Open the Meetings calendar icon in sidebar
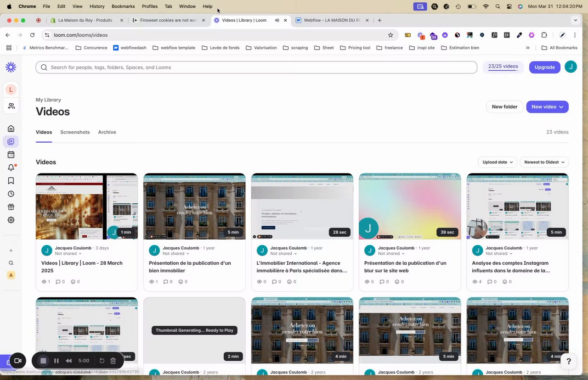Screen dimensions: 588x380 click(11, 155)
